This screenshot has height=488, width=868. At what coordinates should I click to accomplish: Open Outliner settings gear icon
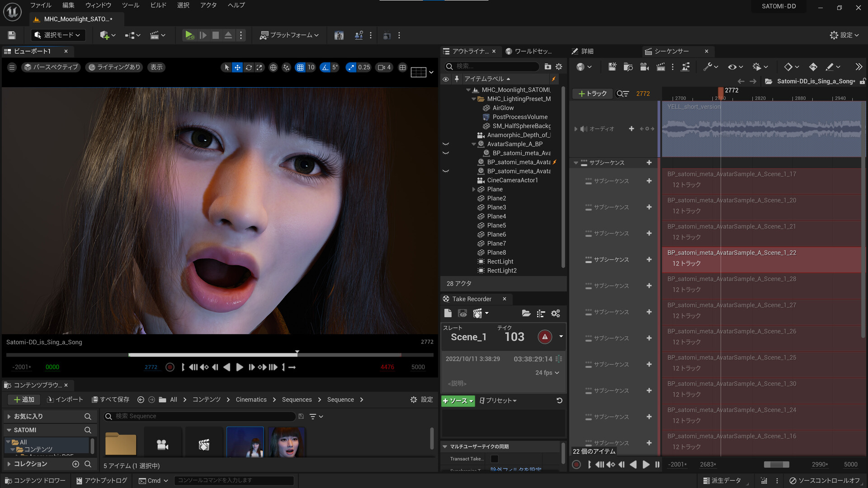[x=559, y=66]
